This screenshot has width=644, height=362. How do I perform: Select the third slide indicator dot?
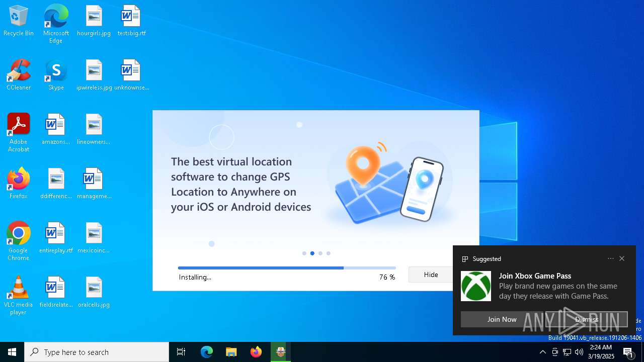click(x=320, y=253)
